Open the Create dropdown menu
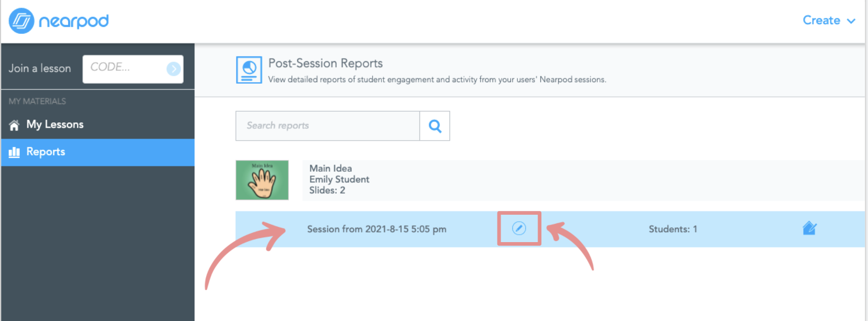The height and width of the screenshot is (321, 868). (x=821, y=20)
